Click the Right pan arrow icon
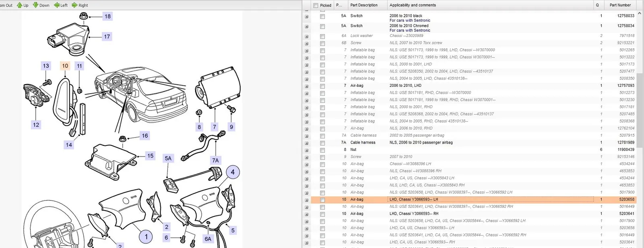This screenshot has height=248, width=644. coord(74,5)
